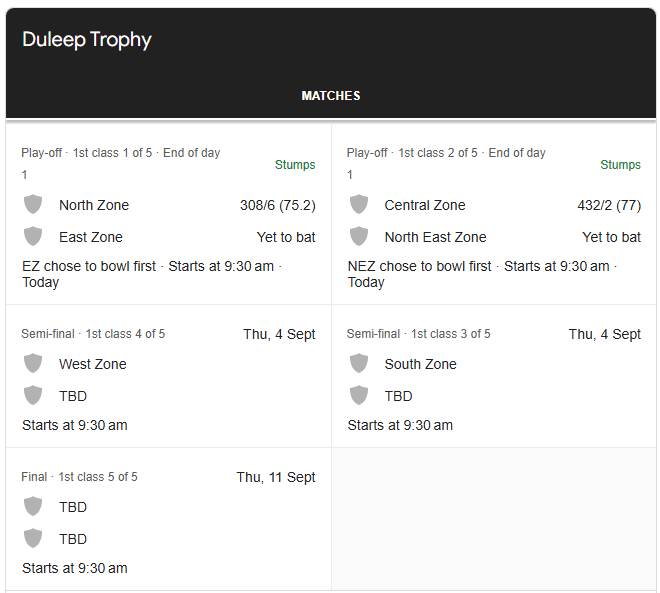Click Stumps status in North Zone match

[x=295, y=165]
